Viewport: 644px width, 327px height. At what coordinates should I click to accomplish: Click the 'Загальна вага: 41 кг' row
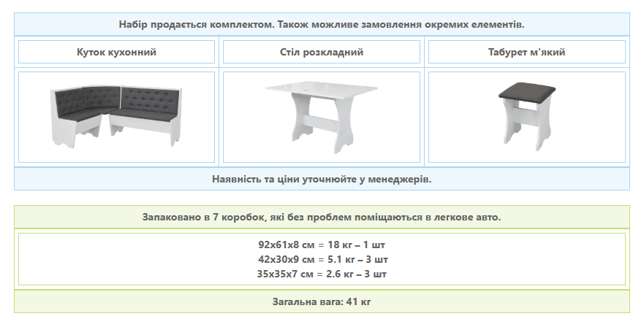[322, 301]
